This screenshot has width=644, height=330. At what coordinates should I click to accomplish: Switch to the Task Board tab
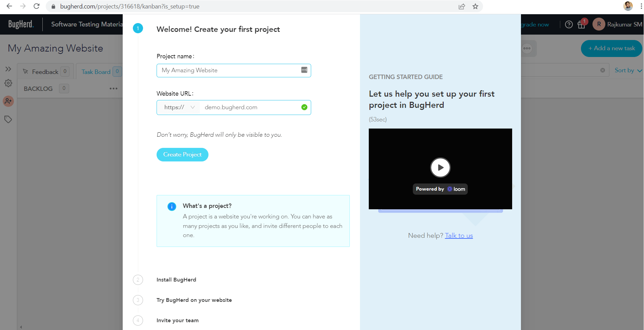[100, 72]
